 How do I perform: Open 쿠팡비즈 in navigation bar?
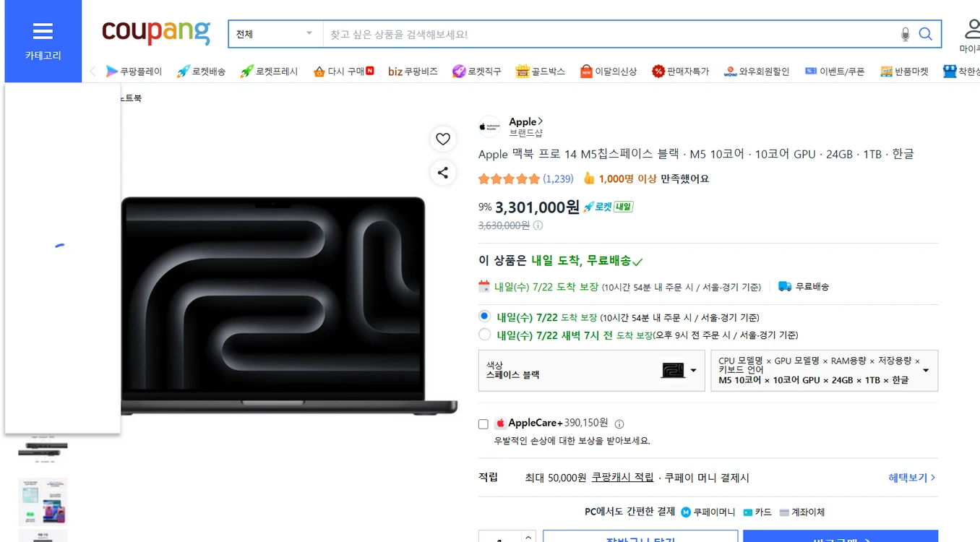(413, 72)
